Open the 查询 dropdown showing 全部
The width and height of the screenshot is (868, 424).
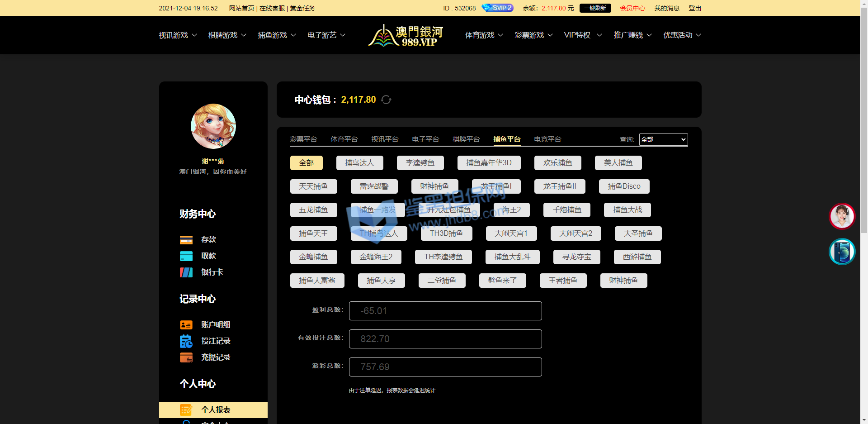(x=663, y=139)
